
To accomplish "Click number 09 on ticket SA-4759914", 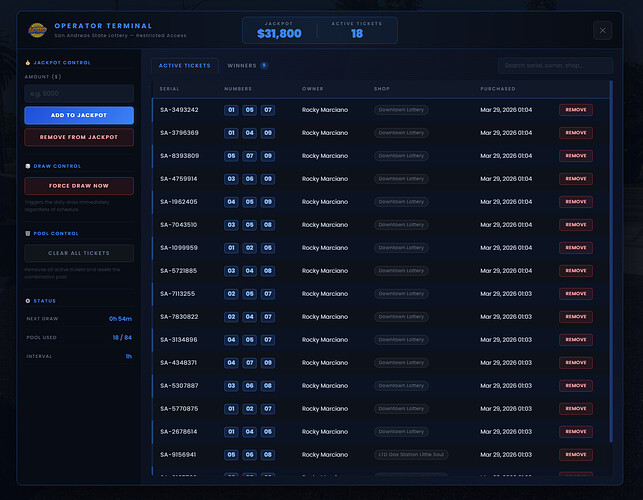I will [x=268, y=179].
